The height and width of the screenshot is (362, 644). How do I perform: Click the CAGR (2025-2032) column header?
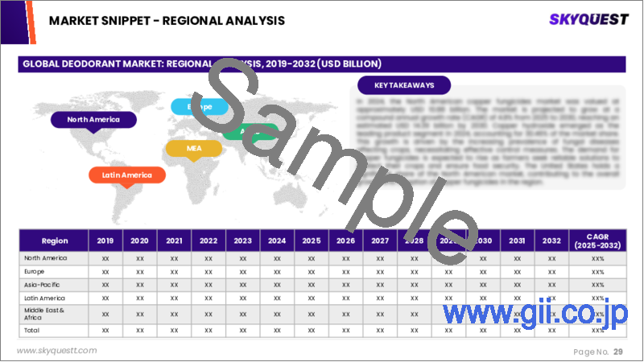[x=597, y=241]
